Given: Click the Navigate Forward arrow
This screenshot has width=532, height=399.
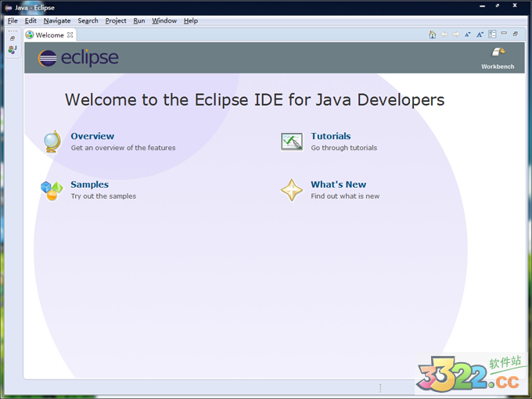Looking at the screenshot, I should click(456, 34).
